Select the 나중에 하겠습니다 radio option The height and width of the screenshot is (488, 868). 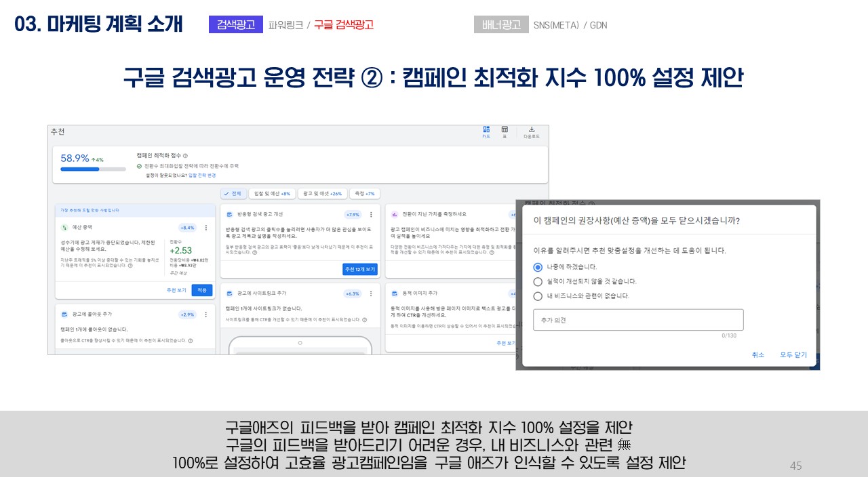pos(538,266)
